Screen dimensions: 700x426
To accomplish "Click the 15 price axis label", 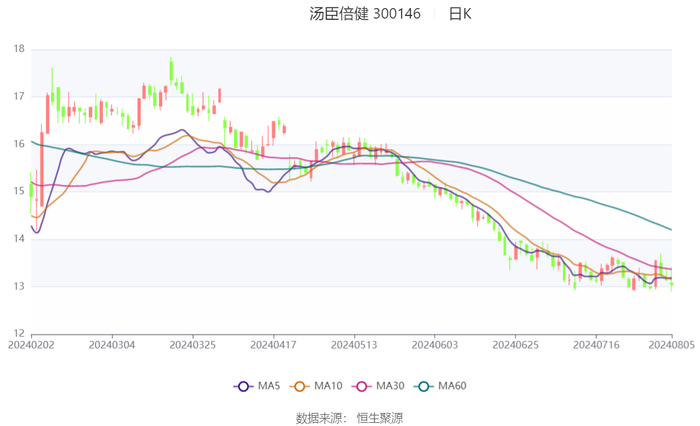I will pyautogui.click(x=19, y=191).
